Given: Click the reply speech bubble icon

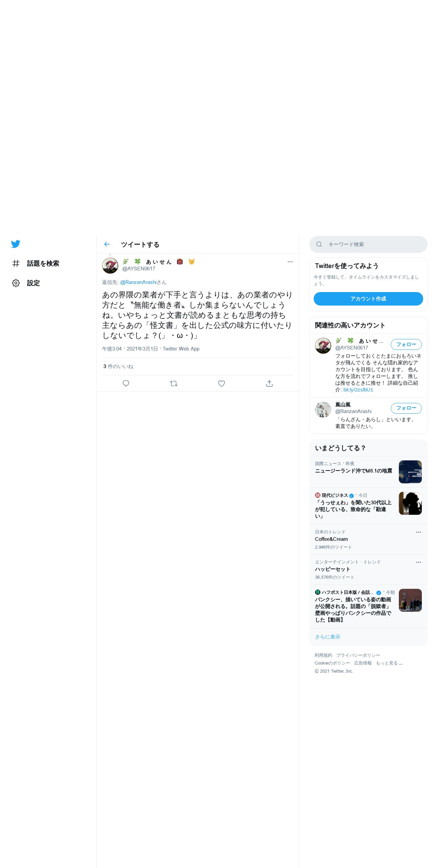Looking at the screenshot, I should [126, 383].
